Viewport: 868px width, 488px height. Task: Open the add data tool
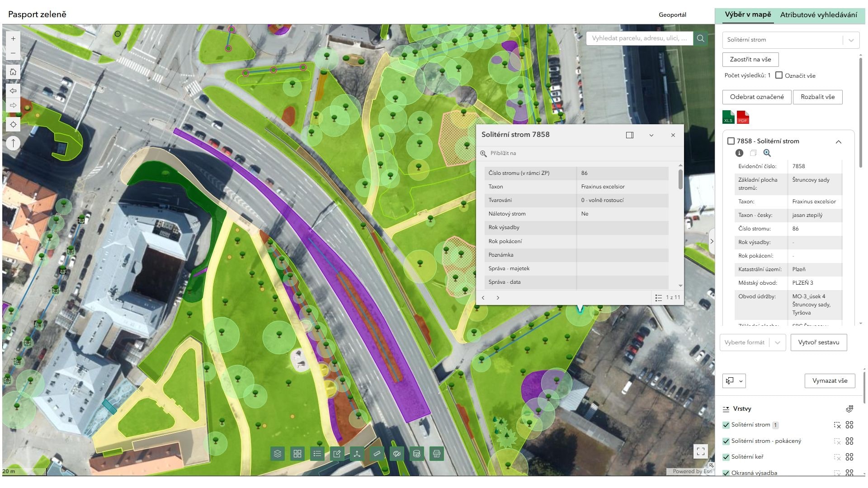pyautogui.click(x=416, y=454)
